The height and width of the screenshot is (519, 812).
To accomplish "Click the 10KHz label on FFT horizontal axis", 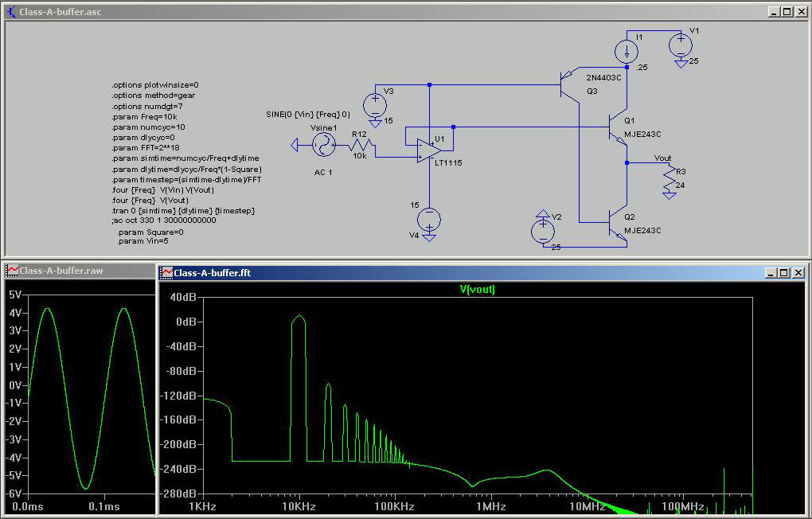I will tap(299, 506).
